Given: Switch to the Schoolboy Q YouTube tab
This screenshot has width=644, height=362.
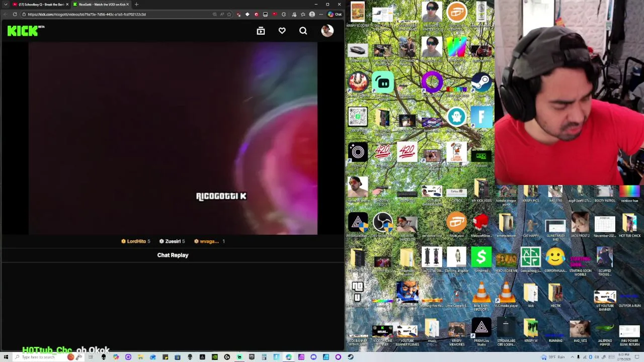Looking at the screenshot, I should point(40,5).
